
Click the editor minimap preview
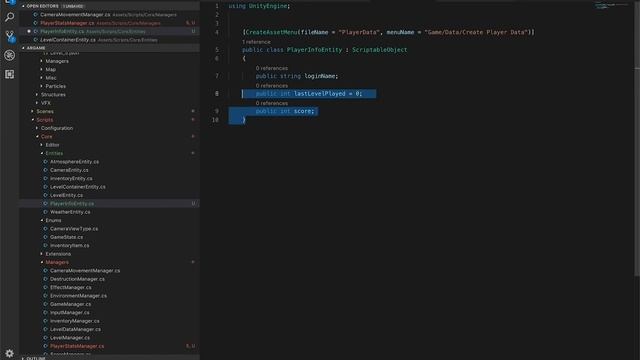click(611, 6)
